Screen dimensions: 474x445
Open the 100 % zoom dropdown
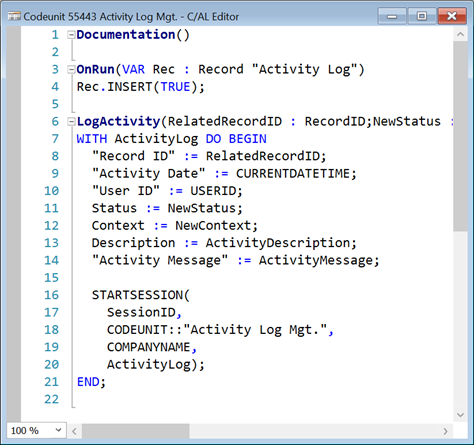(x=36, y=430)
